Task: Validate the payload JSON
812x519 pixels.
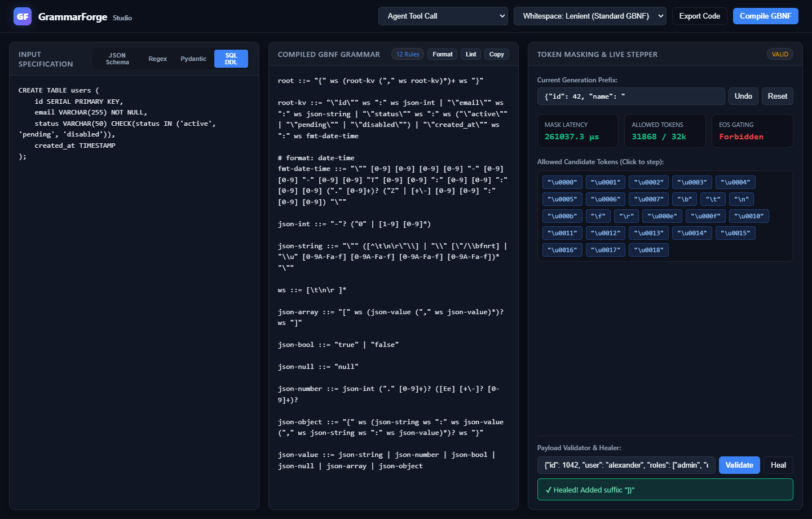Action: (739, 465)
